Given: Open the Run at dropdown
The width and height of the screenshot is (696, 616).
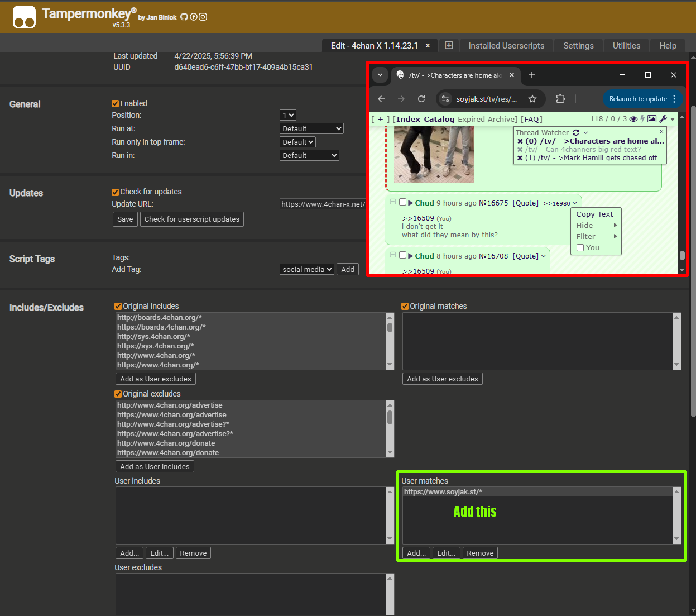Looking at the screenshot, I should point(311,128).
